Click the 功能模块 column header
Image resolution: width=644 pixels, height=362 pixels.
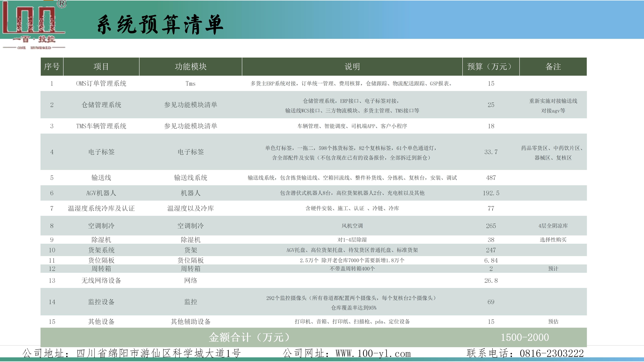(x=191, y=67)
